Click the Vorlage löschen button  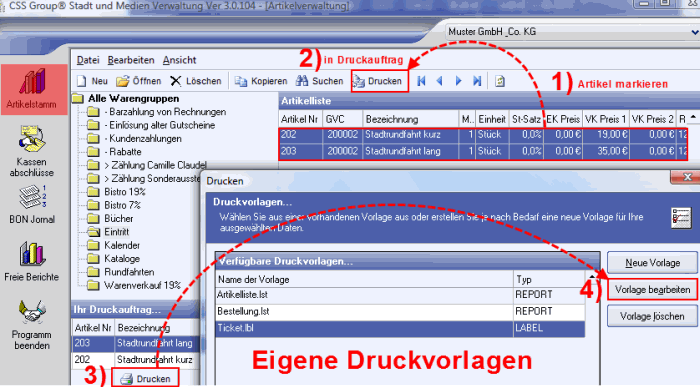click(652, 316)
